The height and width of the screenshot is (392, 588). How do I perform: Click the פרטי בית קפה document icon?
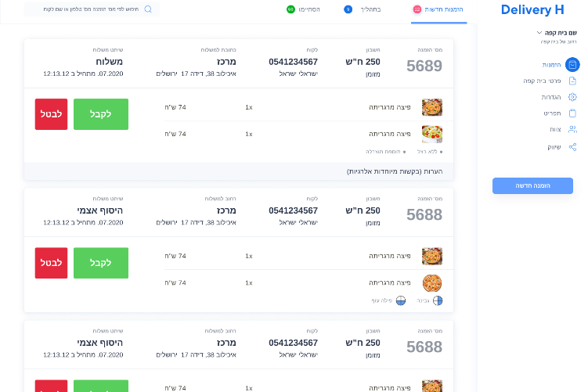pos(572,81)
